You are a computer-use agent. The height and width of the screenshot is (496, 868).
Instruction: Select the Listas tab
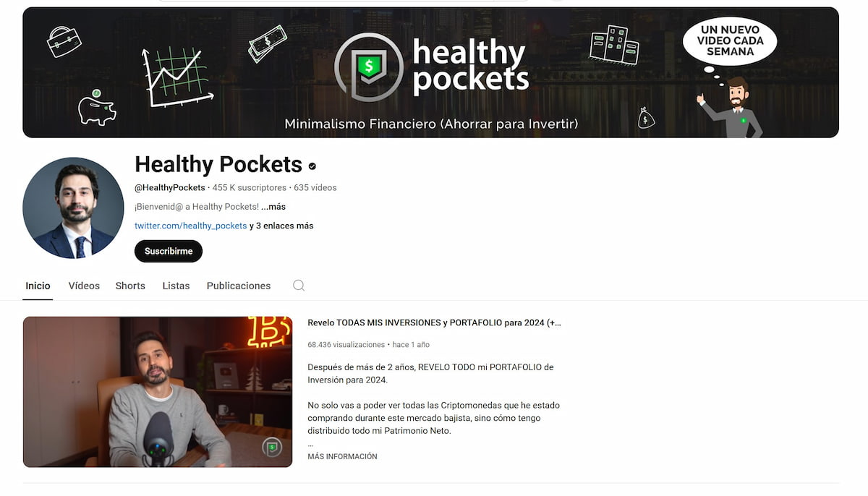176,286
